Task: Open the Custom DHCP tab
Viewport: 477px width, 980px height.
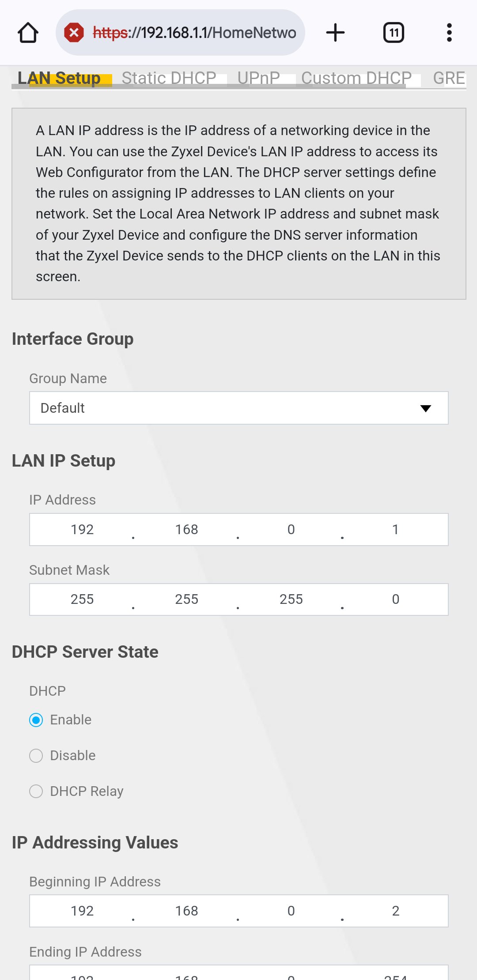Action: [x=356, y=78]
